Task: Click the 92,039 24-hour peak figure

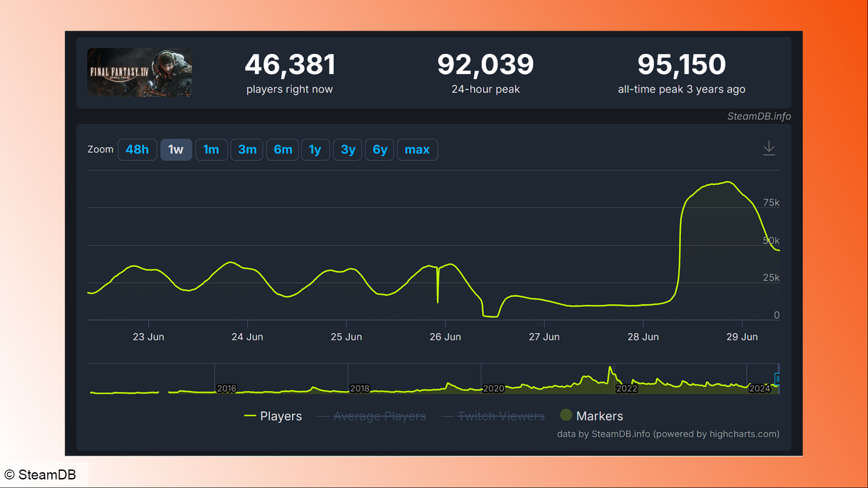Action: coord(485,64)
